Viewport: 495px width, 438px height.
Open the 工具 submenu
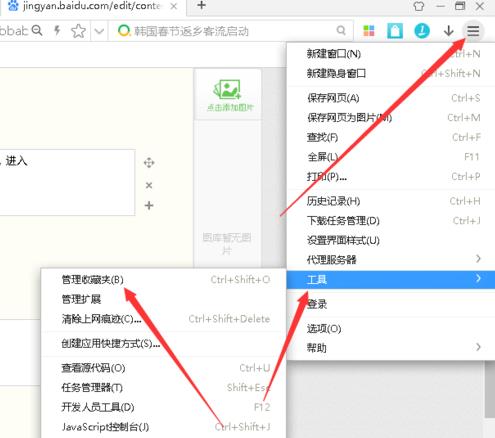coord(391,279)
